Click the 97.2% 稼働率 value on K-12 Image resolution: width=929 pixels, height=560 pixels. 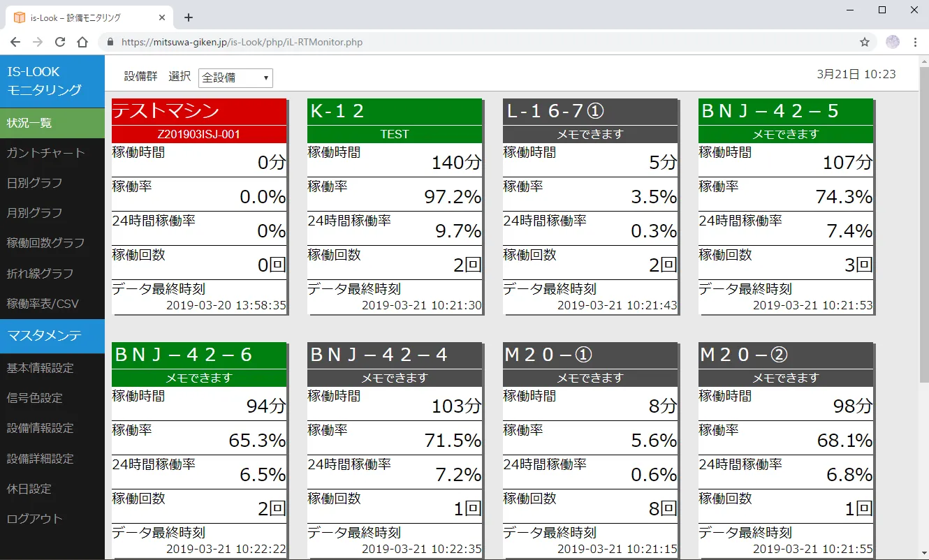(453, 197)
